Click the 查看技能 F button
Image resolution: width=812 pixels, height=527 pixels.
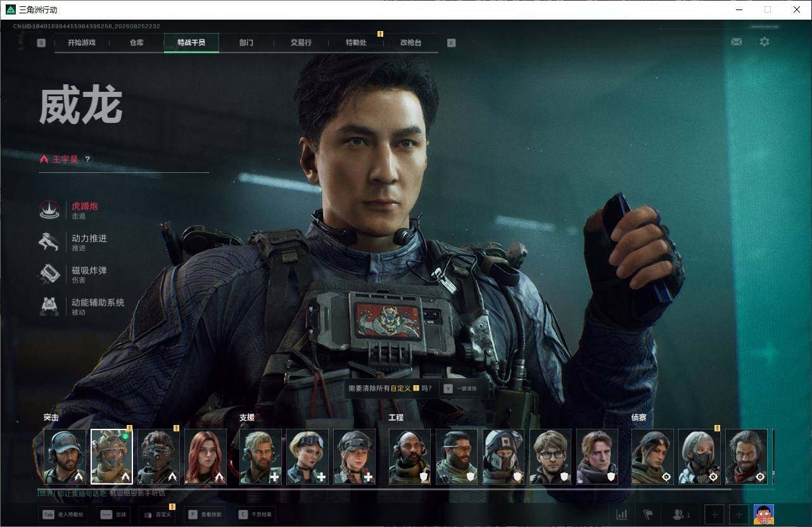[x=206, y=514]
